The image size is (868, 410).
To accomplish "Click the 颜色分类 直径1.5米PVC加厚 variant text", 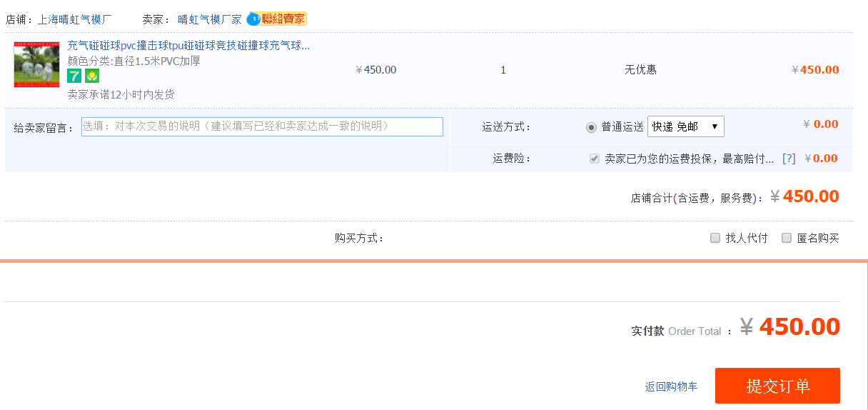I will coord(133,61).
